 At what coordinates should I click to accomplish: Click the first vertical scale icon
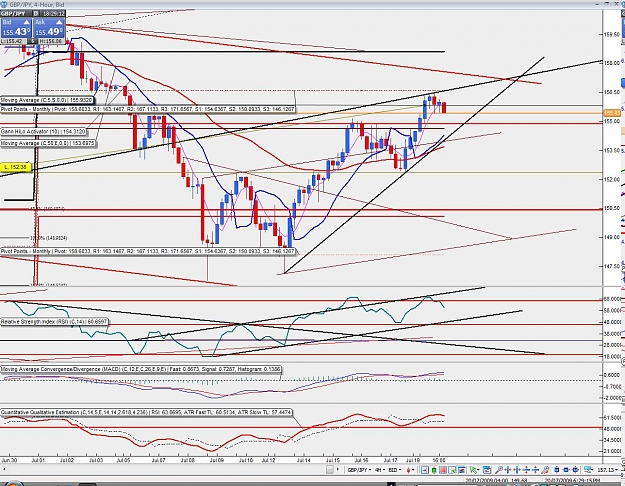click(526, 470)
